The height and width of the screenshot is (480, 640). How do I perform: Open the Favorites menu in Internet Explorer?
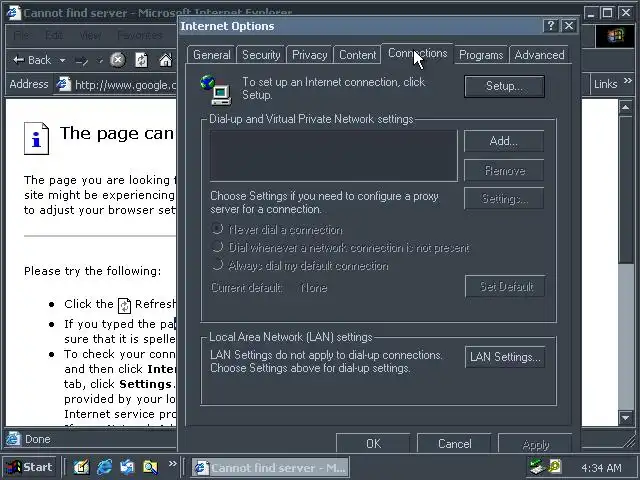click(140, 36)
